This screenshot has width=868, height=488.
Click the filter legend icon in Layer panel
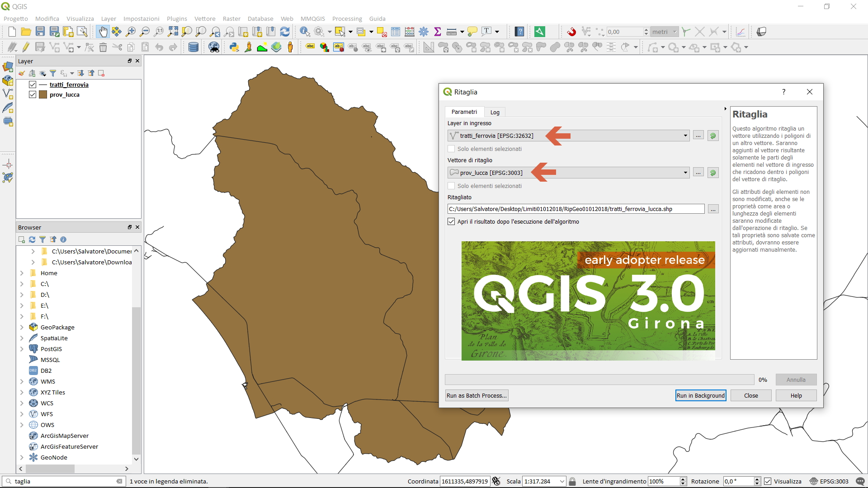53,73
